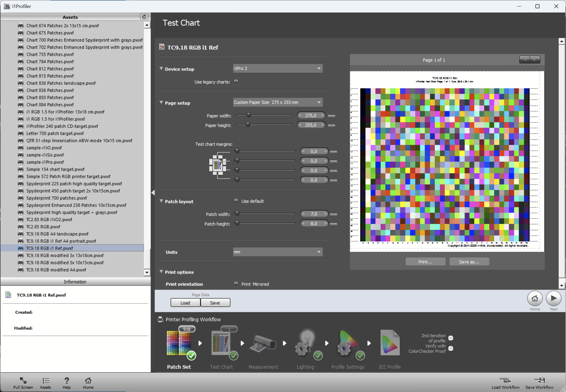Enable the Use legacy charts checkbox

pyautogui.click(x=236, y=82)
